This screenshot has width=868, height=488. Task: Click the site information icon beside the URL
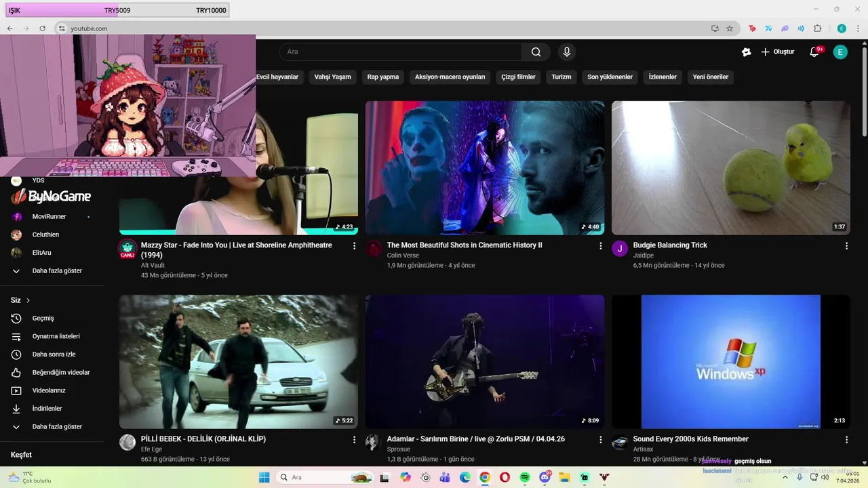61,28
